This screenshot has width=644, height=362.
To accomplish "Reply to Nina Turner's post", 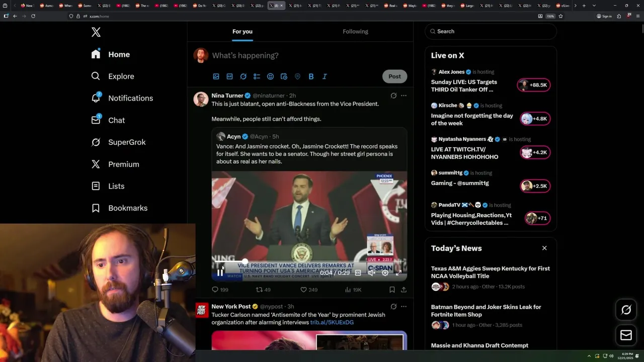I will [x=220, y=290].
